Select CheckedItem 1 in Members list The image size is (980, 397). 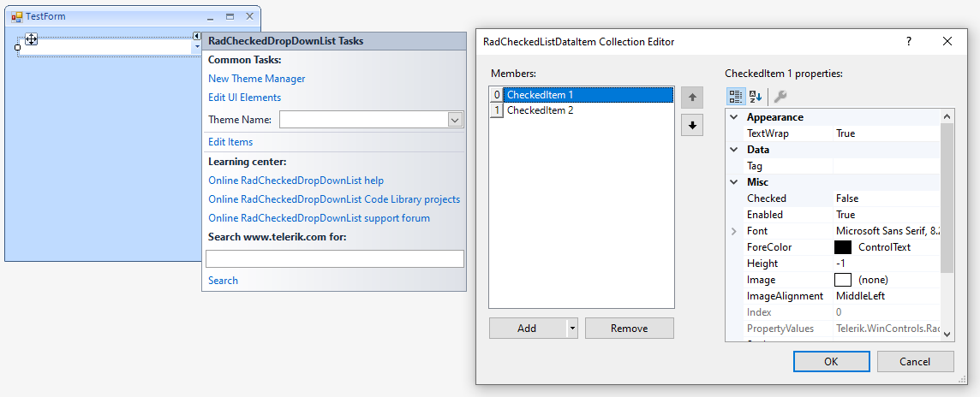(x=589, y=95)
